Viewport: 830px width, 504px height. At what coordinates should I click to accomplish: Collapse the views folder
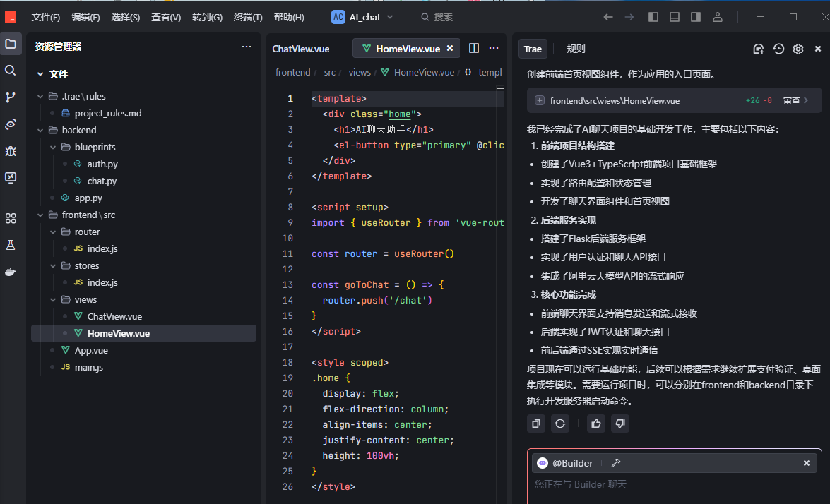pyautogui.click(x=53, y=299)
